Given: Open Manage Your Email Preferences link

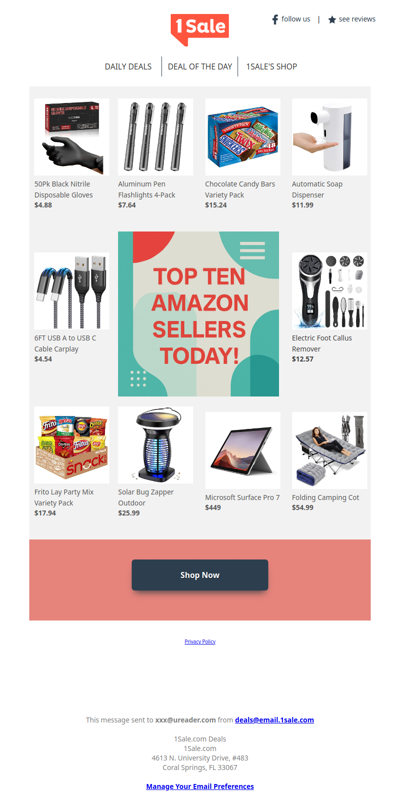Looking at the screenshot, I should (200, 787).
